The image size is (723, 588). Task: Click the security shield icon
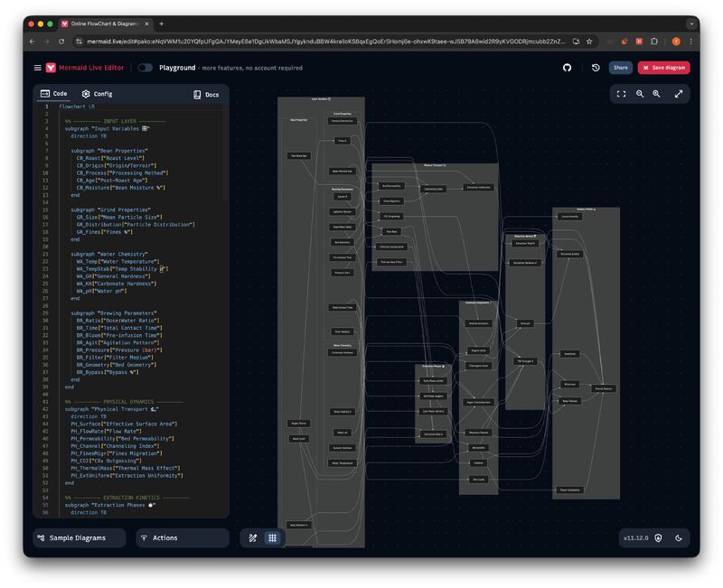[x=658, y=537]
